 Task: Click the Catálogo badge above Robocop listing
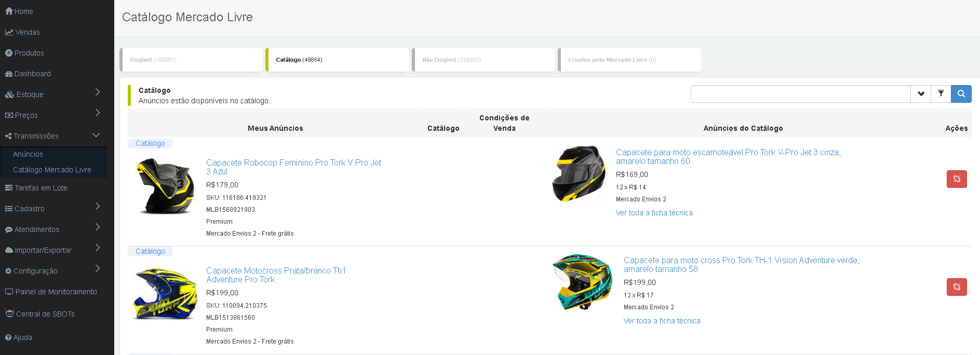tap(150, 143)
